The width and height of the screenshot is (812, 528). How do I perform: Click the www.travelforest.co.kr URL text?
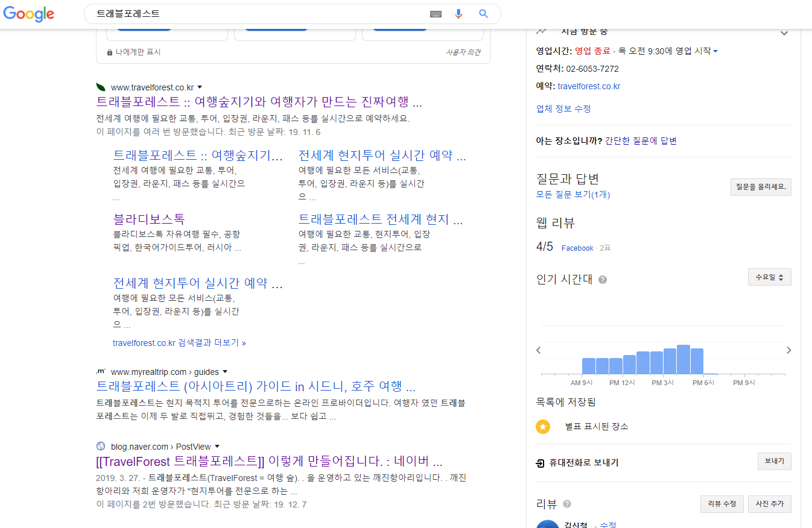(152, 87)
